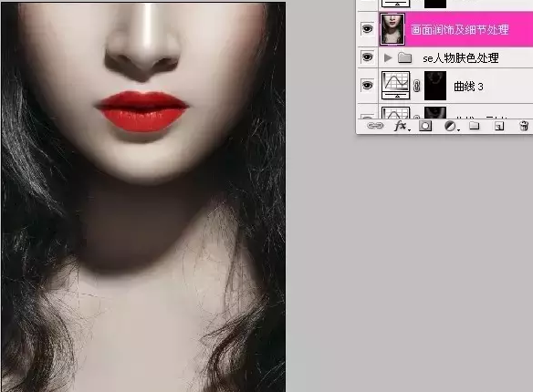Select the group folder icon of se人物肤色处理
The height and width of the screenshot is (392, 533).
click(x=405, y=57)
